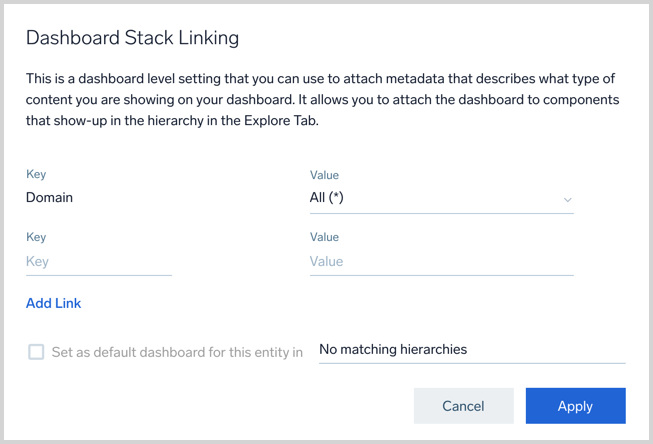Focus the empty Value input field
The height and width of the screenshot is (444, 653).
441,262
